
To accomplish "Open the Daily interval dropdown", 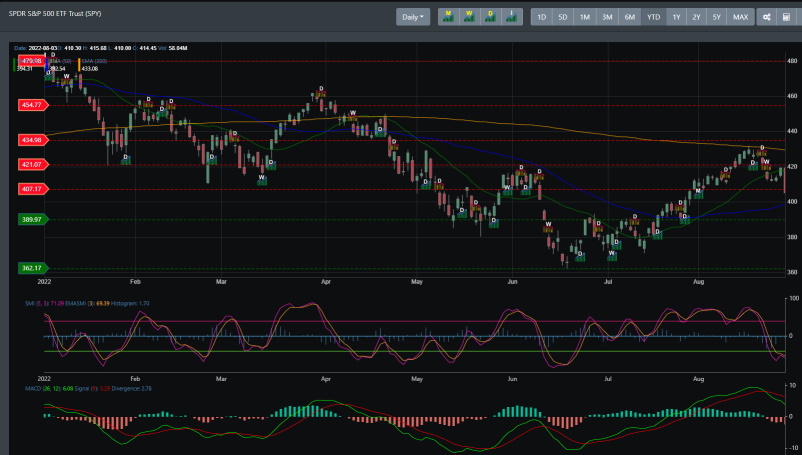I will click(x=413, y=17).
